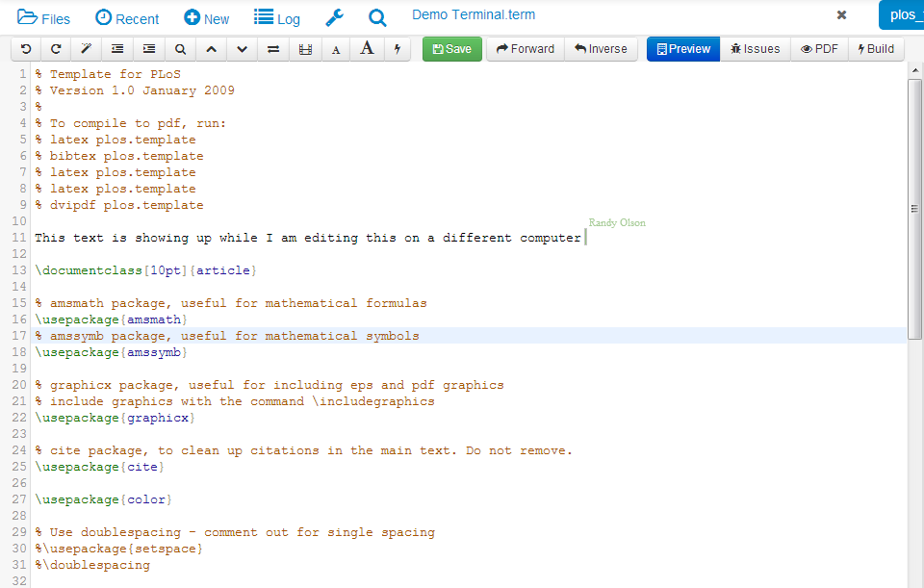Open the Files menu
The image size is (924, 588).
coord(44,18)
